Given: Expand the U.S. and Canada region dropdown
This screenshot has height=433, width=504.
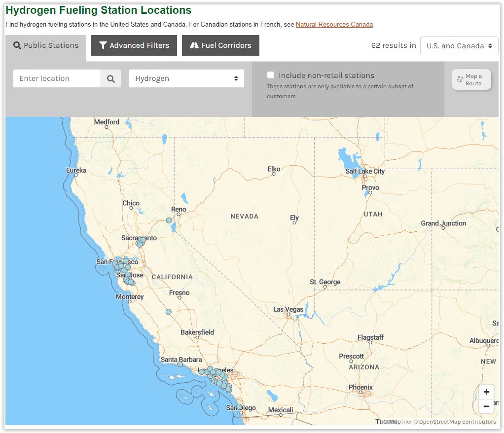Looking at the screenshot, I should tap(459, 46).
